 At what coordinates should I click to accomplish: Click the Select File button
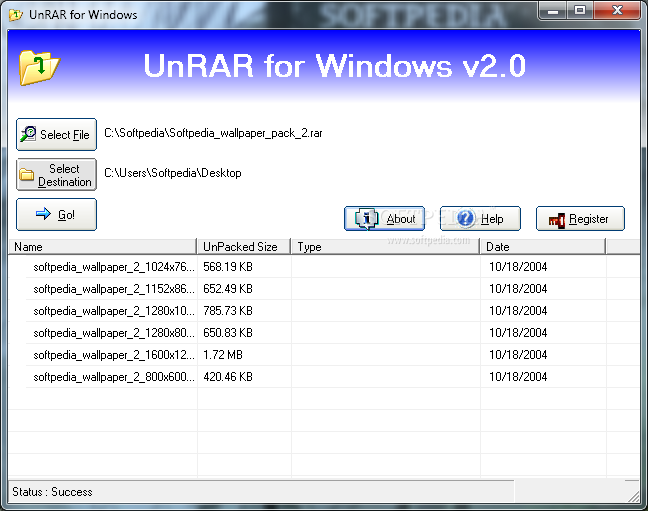pos(57,134)
